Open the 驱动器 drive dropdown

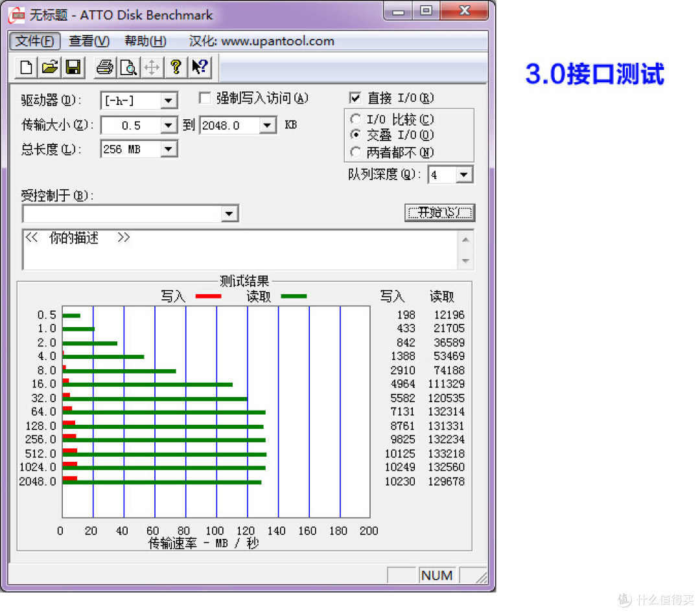(169, 100)
